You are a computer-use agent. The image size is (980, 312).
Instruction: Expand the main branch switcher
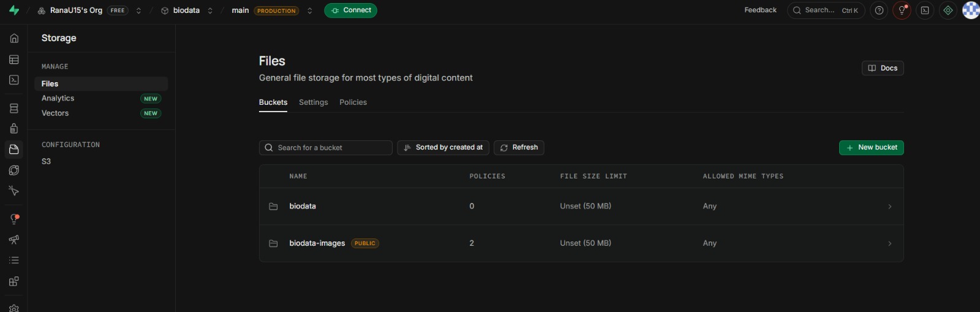tap(309, 10)
